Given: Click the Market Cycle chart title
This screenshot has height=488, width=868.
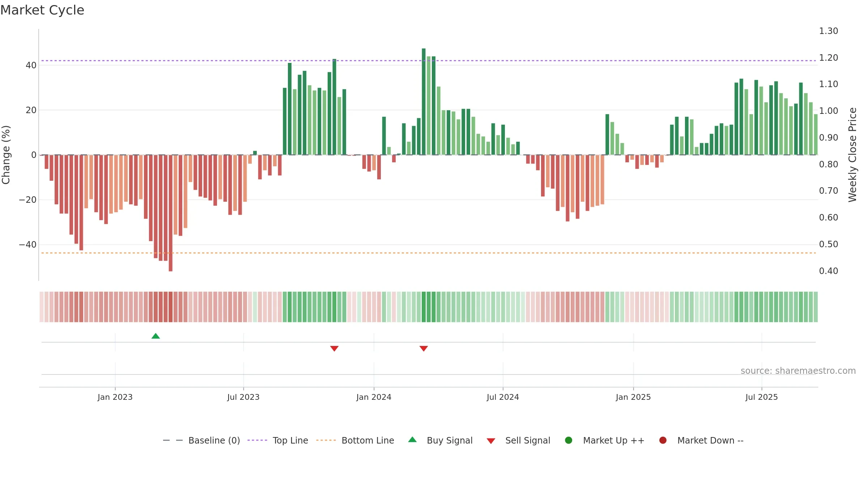Looking at the screenshot, I should tap(42, 10).
